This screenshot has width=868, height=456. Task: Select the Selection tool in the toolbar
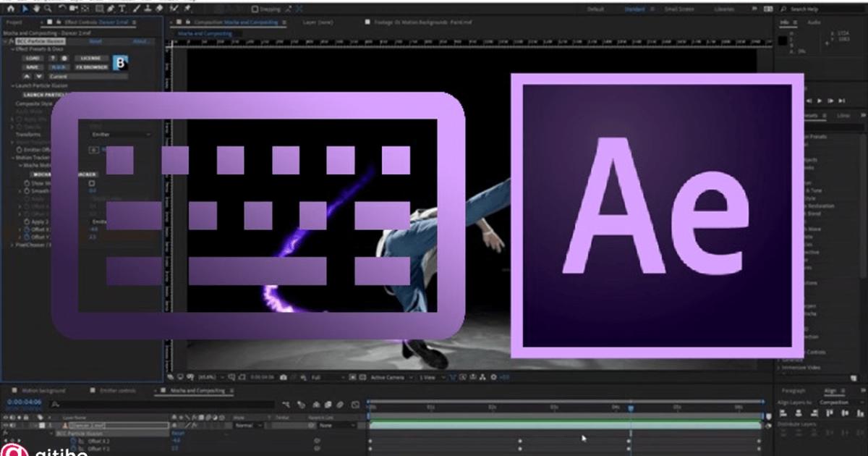coord(25,8)
